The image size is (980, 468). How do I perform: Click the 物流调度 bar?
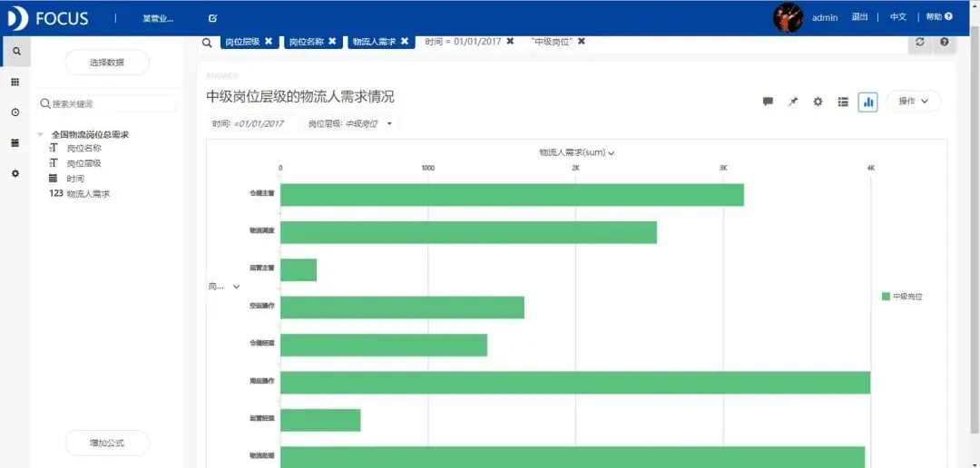coord(469,232)
